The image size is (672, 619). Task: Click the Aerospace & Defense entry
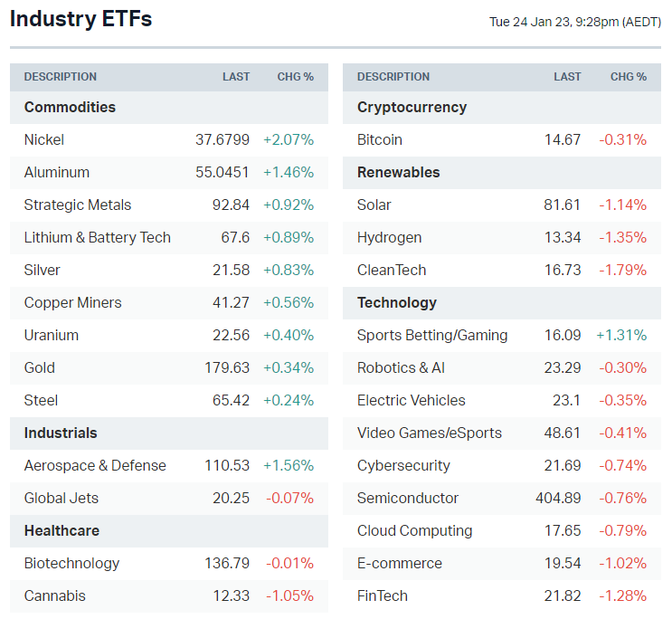[95, 465]
